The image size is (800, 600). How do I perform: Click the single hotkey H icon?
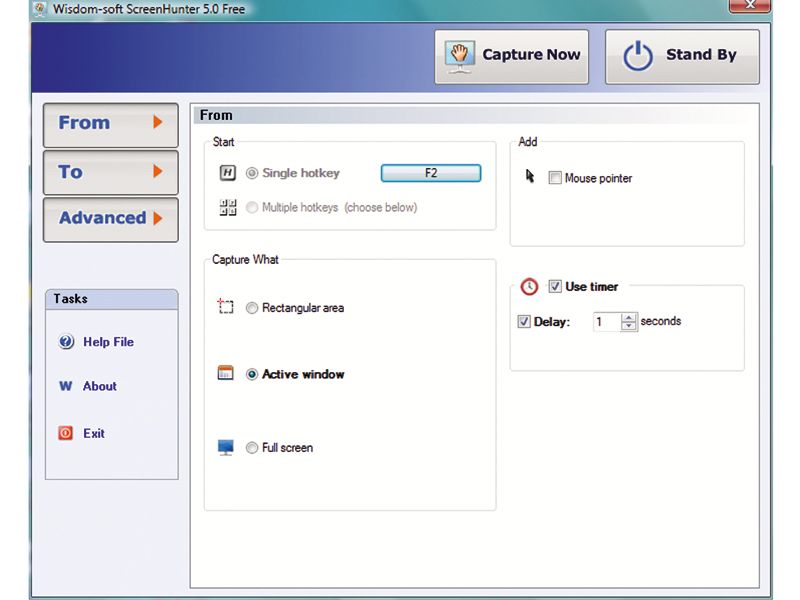[228, 173]
